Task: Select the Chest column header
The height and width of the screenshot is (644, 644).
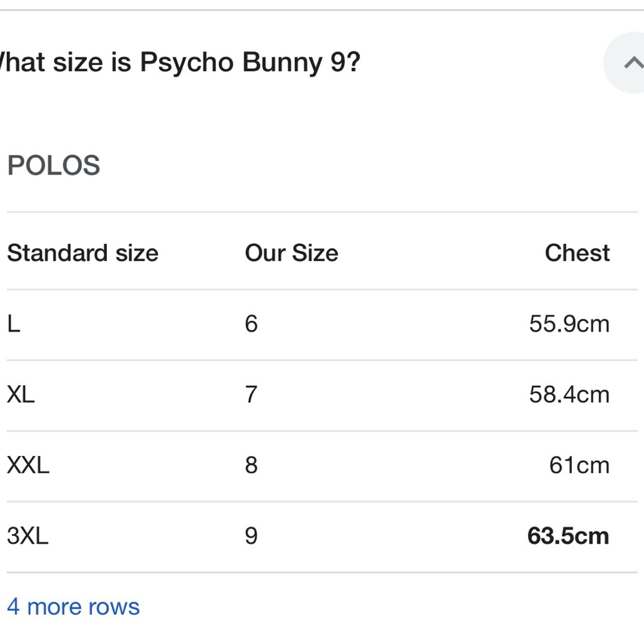Action: pyautogui.click(x=577, y=252)
